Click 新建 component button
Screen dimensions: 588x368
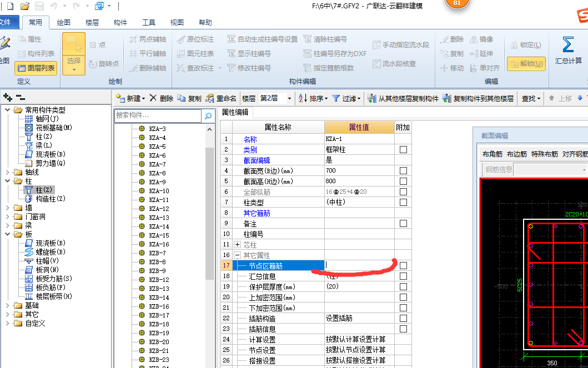tap(130, 98)
